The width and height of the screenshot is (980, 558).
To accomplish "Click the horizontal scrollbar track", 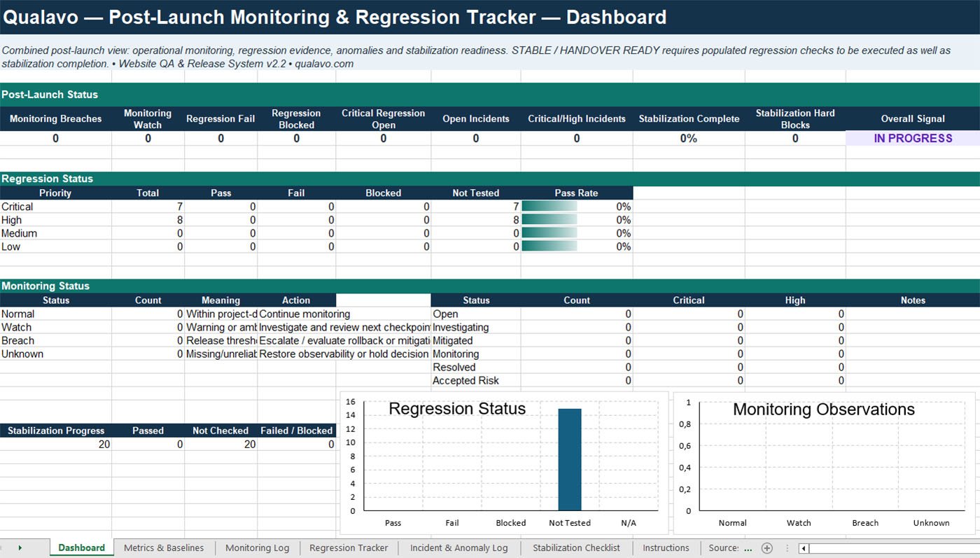I will point(894,548).
